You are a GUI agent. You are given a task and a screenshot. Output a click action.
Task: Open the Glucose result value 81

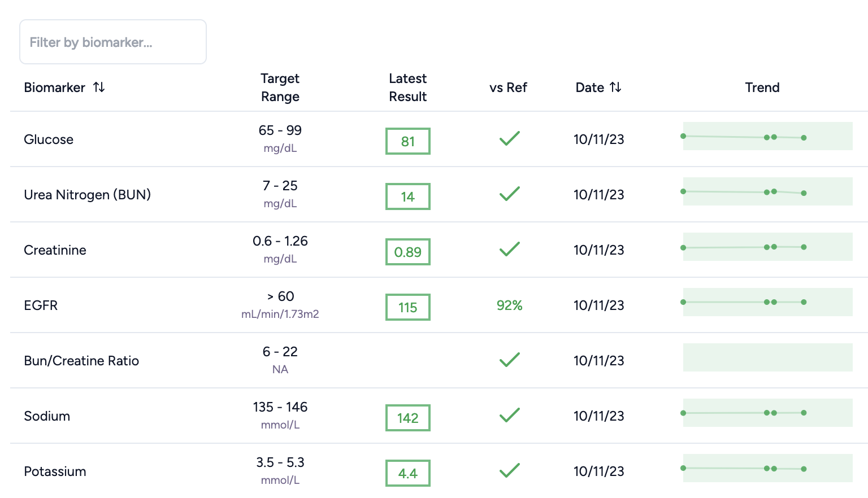[x=407, y=141]
